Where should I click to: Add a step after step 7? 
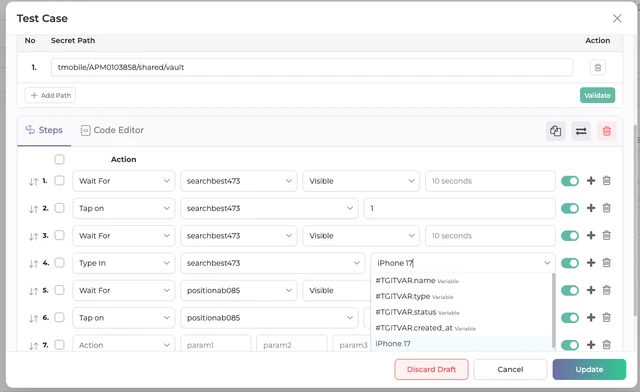click(x=591, y=345)
